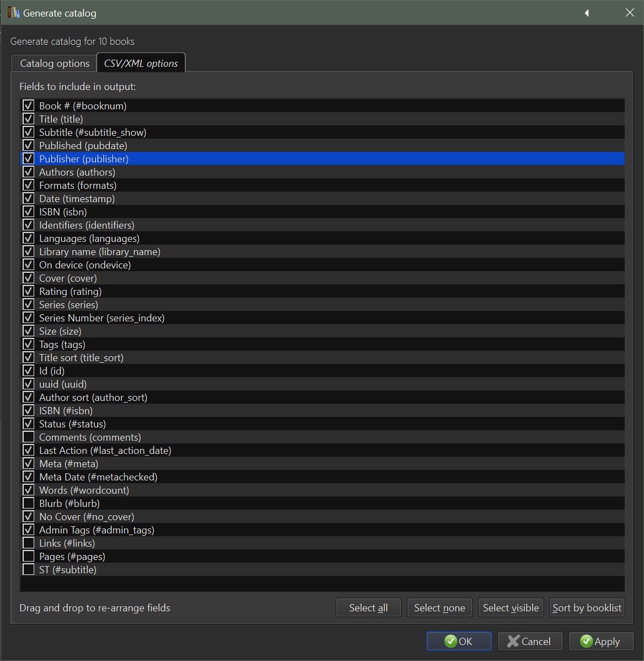Select the 'ISBN (isbn)' field row
Image resolution: width=644 pixels, height=661 pixels.
tap(323, 211)
